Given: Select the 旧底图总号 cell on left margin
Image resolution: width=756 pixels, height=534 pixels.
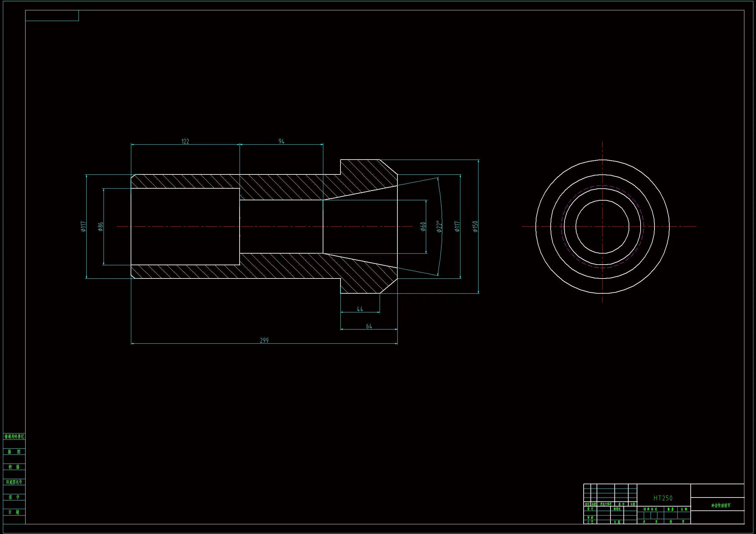Looking at the screenshot, I should tap(14, 482).
